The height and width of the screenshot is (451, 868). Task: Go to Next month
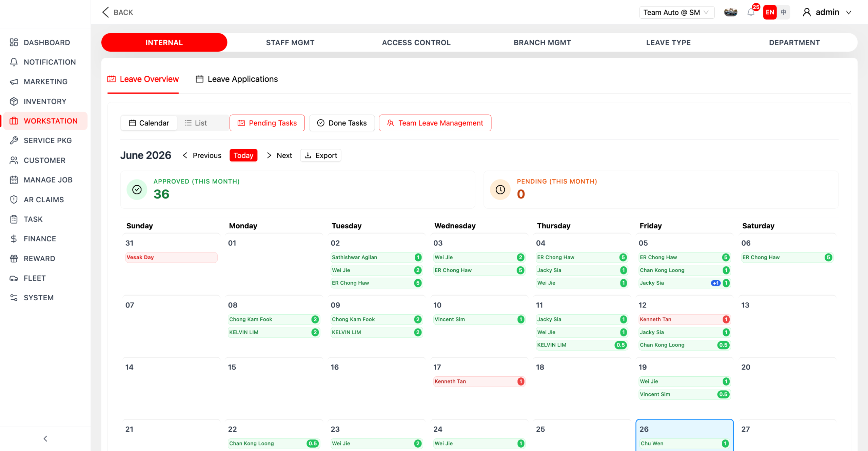coord(279,155)
